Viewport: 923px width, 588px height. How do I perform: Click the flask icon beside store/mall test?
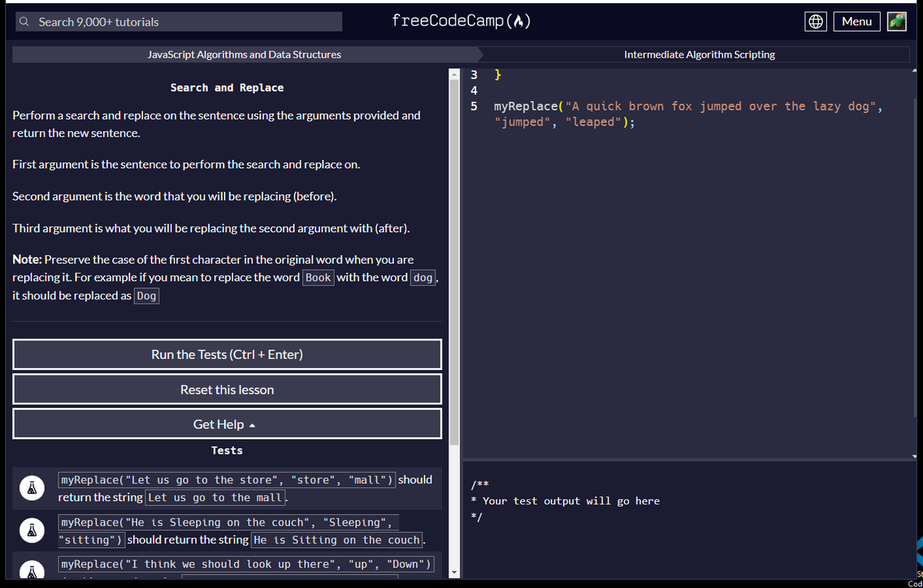32,489
